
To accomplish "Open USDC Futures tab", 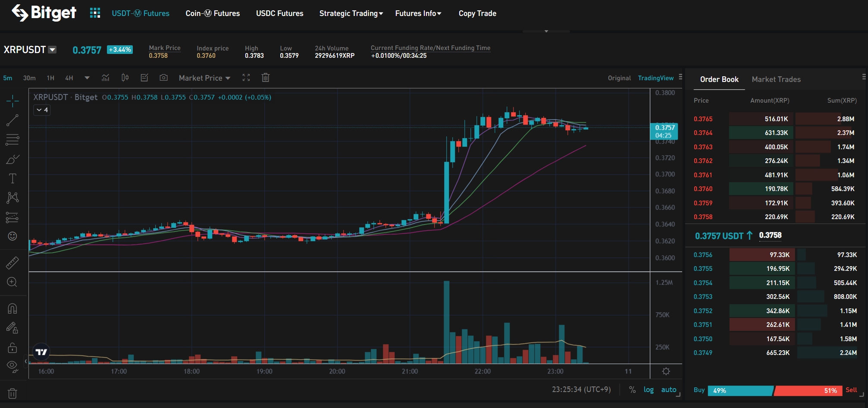I will (280, 13).
